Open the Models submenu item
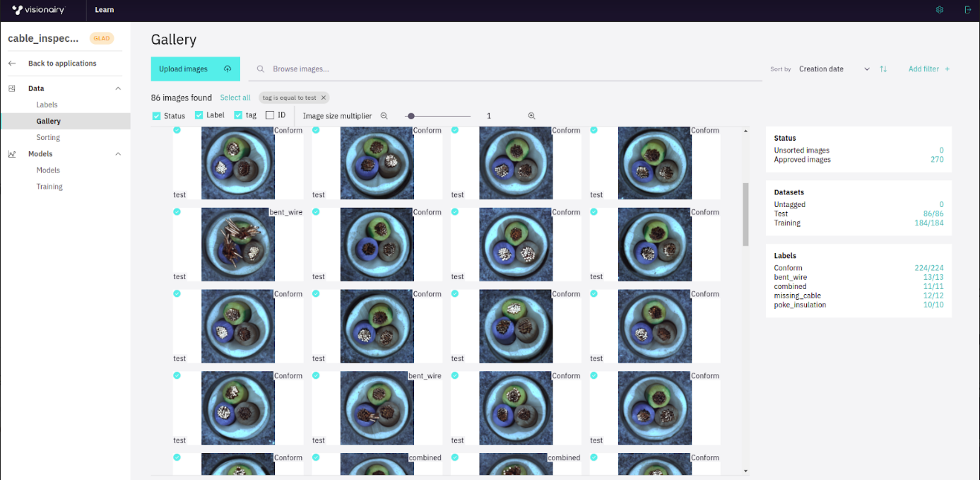This screenshot has height=480, width=980. pyautogui.click(x=48, y=170)
